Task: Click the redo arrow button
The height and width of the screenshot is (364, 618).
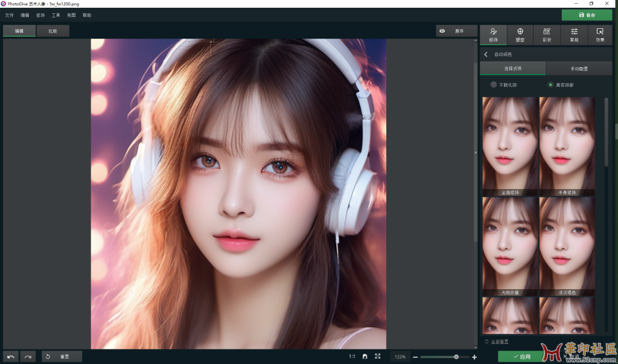Action: [x=28, y=357]
